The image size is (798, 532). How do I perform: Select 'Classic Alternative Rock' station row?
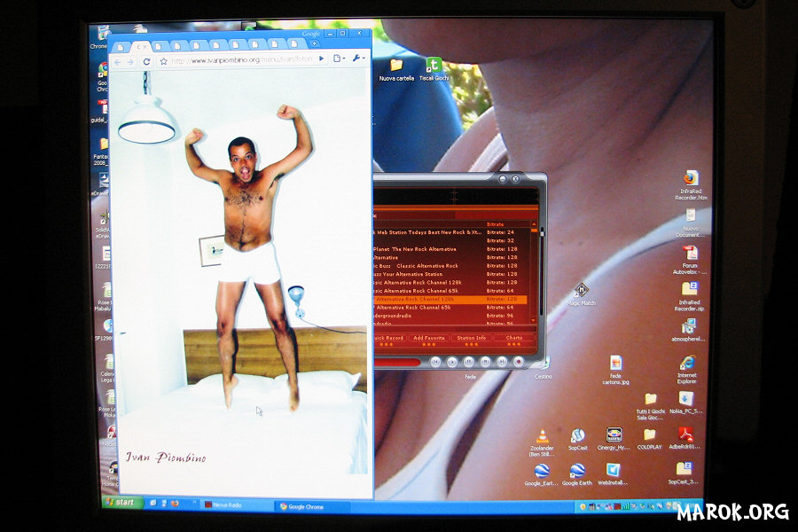[x=450, y=266]
